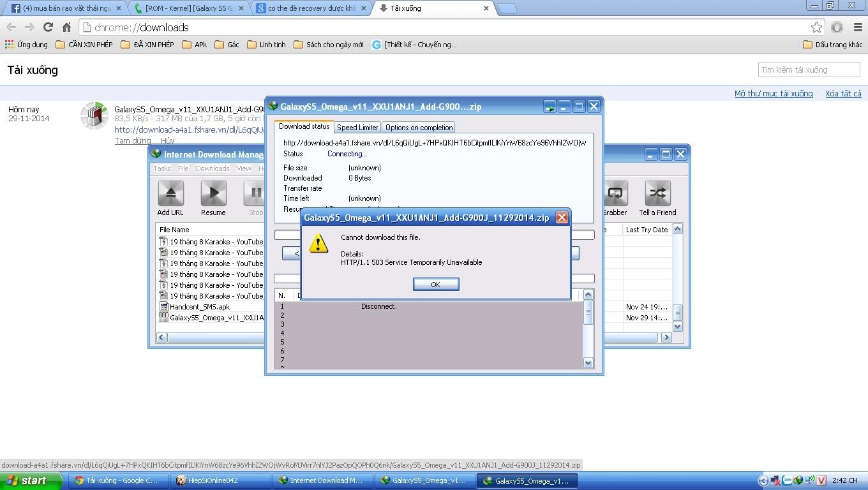Open a new Chrome tab

click(x=507, y=8)
